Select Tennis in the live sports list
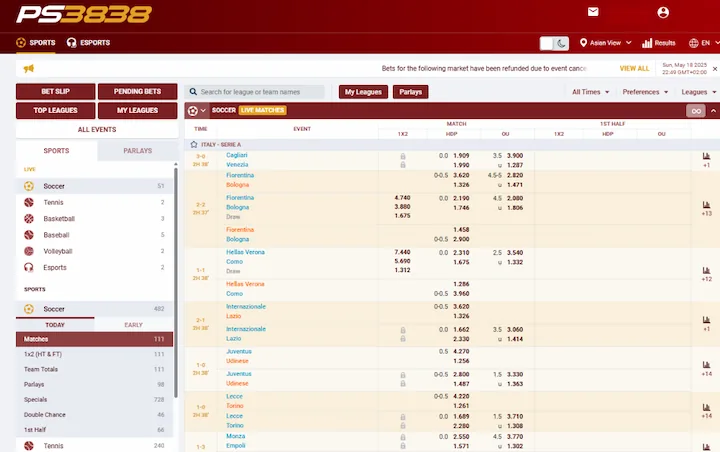 (x=54, y=202)
